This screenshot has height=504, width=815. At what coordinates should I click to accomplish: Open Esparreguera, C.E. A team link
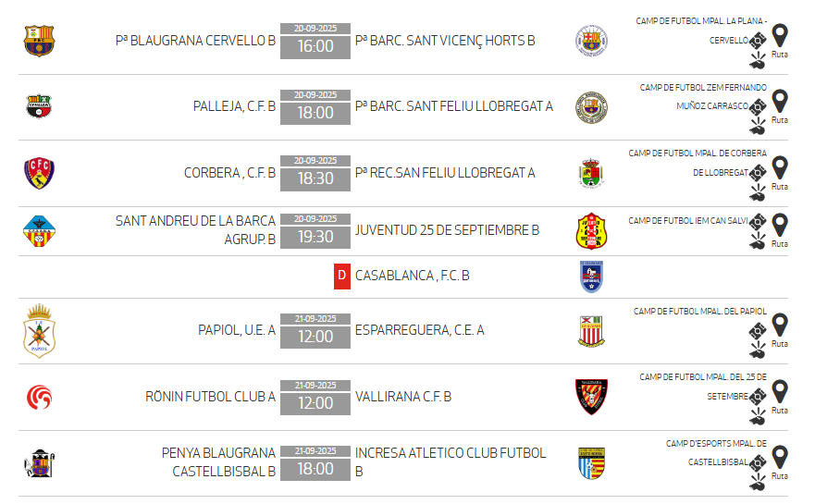[x=419, y=330]
